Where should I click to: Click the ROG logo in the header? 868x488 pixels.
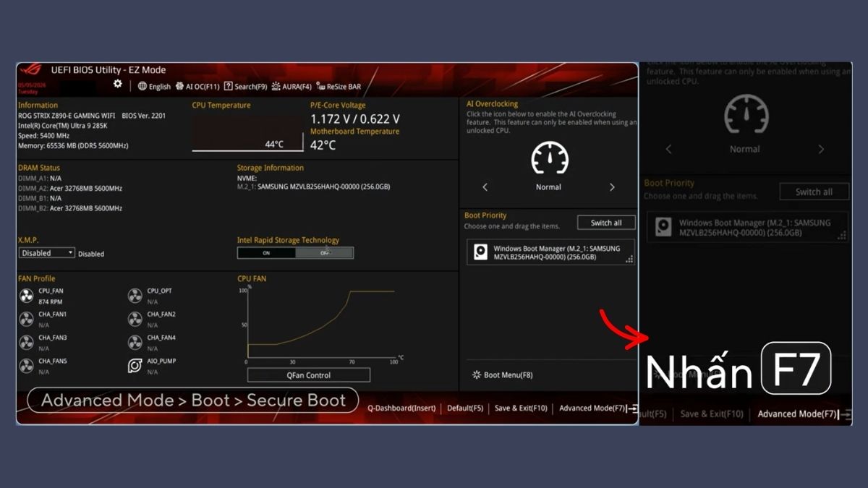(x=31, y=70)
